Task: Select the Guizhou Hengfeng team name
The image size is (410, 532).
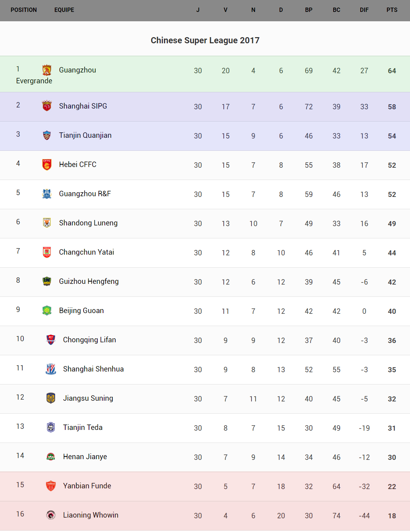Action: point(89,281)
